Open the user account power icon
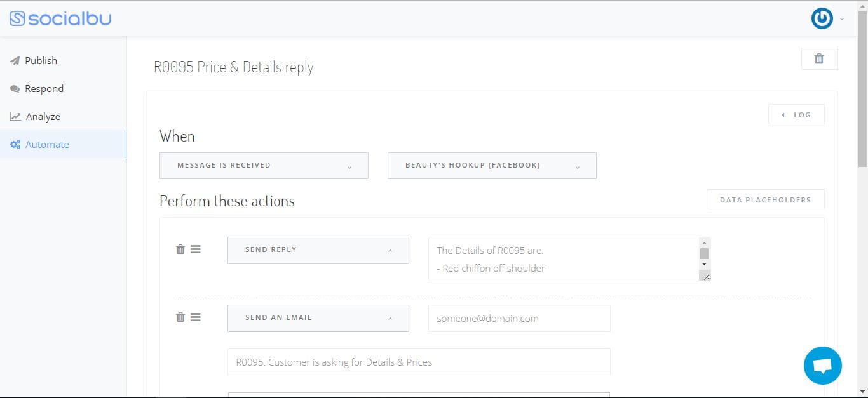Viewport: 868px width, 398px height. coord(822,18)
